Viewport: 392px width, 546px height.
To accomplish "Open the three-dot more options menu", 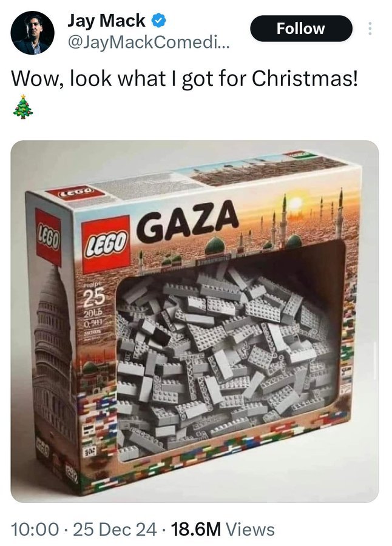I will [x=370, y=29].
